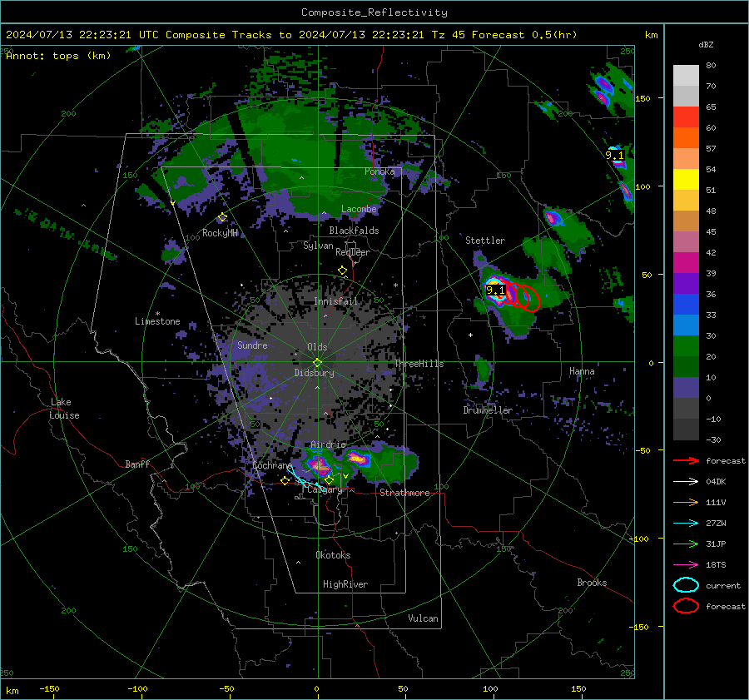
Task: Select the HighRiver label
Action: [x=345, y=584]
